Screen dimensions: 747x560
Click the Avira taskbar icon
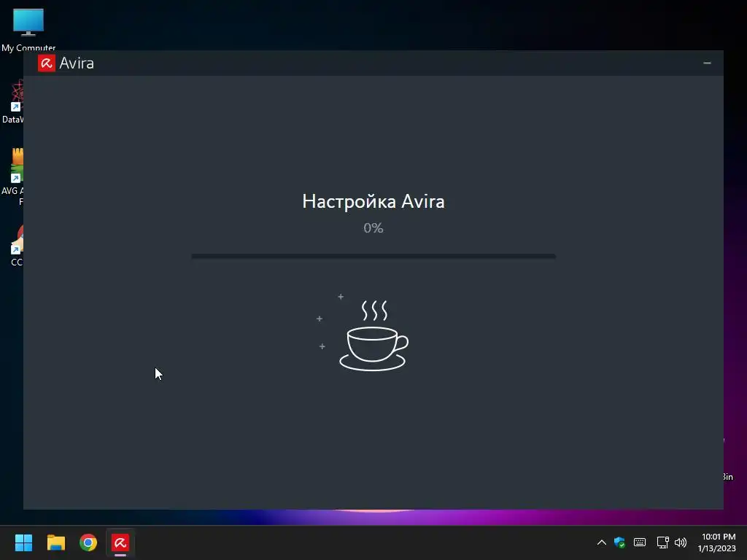click(x=120, y=542)
